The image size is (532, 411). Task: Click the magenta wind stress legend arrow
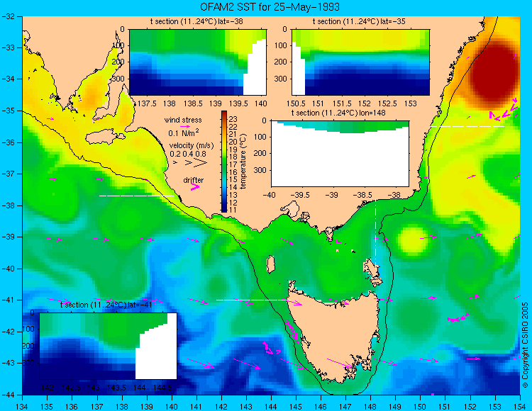tap(185, 126)
